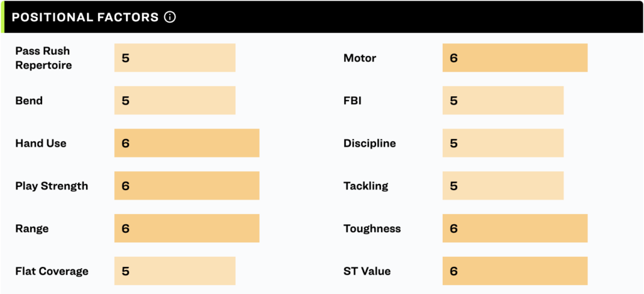The width and height of the screenshot is (644, 294).
Task: Click the Discipline label text
Action: (370, 144)
